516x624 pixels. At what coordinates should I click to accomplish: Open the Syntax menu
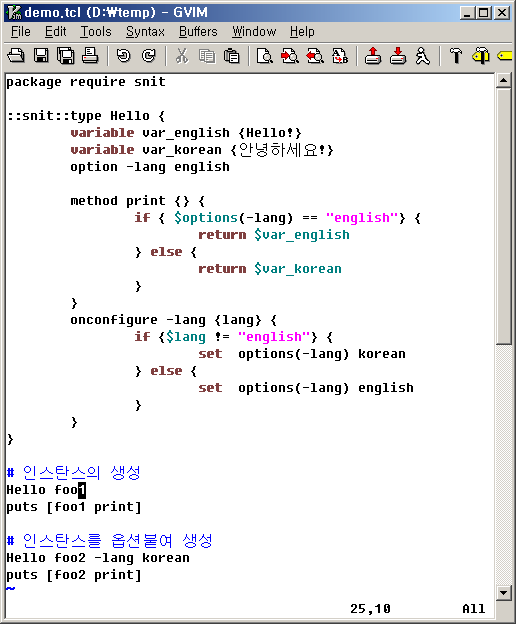[x=145, y=31]
